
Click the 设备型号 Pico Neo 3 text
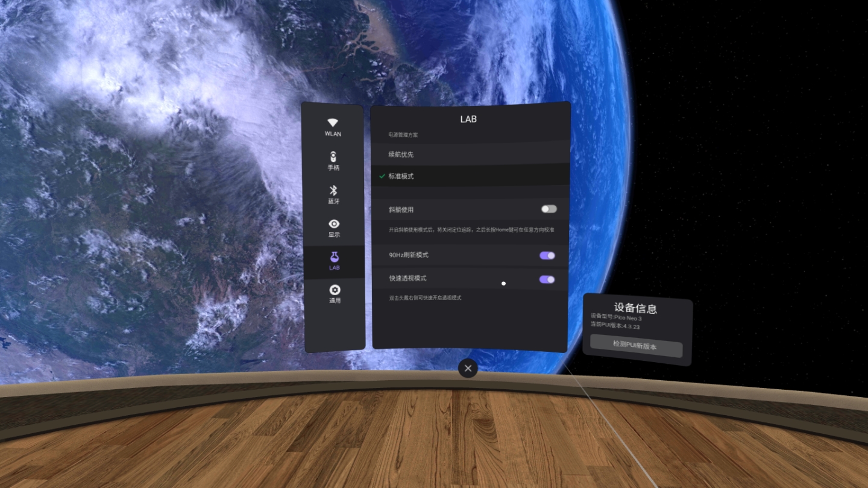coord(616,317)
